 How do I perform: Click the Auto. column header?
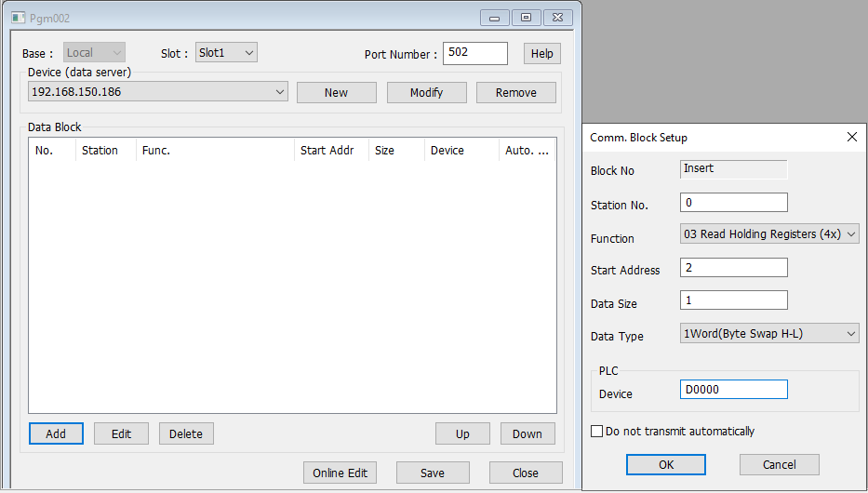click(x=527, y=151)
